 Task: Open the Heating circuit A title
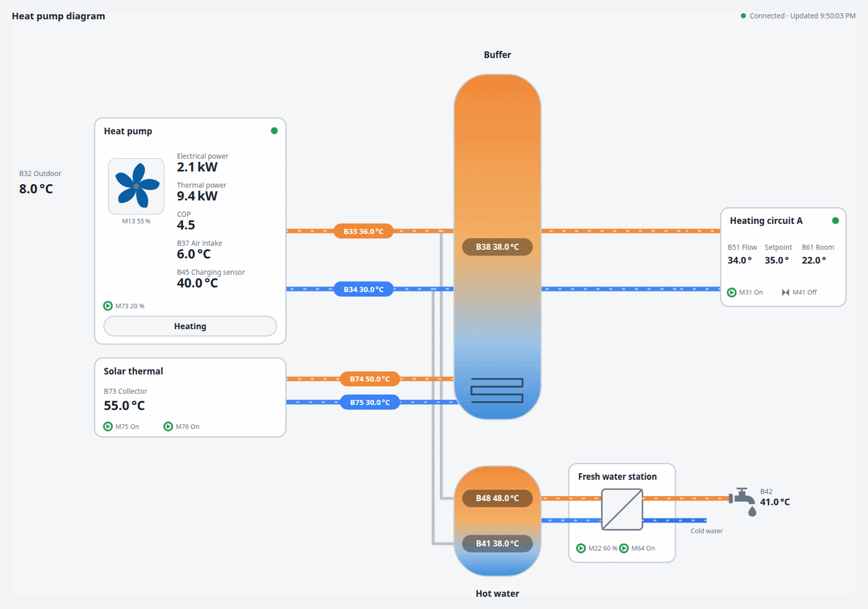coord(766,221)
